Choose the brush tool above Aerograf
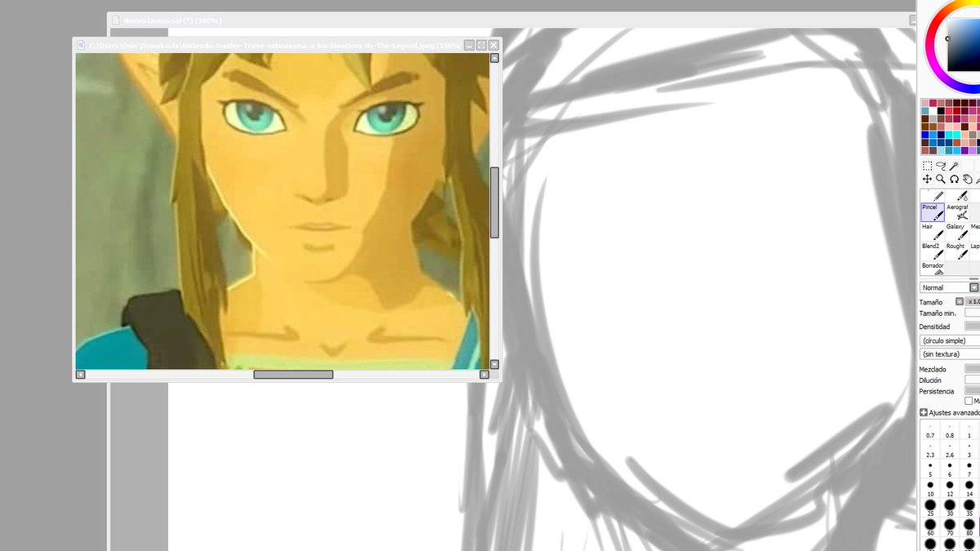980x551 pixels. coord(958,196)
